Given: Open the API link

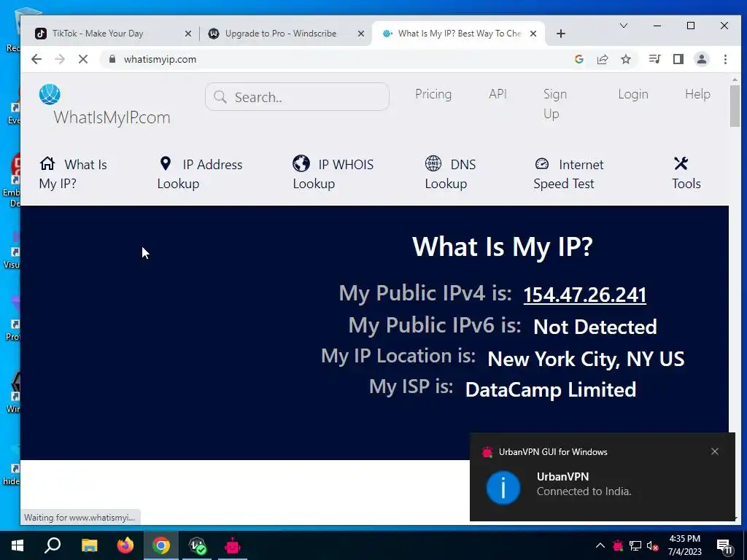Looking at the screenshot, I should pos(498,94).
